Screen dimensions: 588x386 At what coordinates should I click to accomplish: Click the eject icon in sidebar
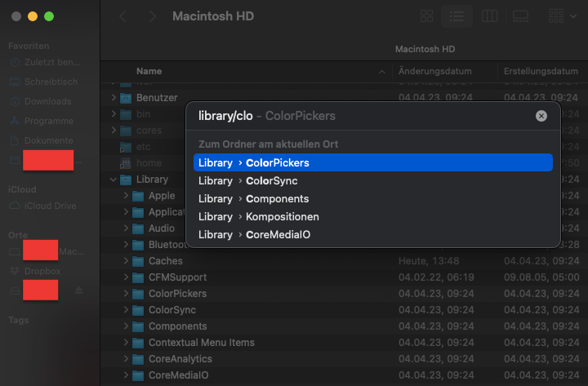tap(79, 290)
